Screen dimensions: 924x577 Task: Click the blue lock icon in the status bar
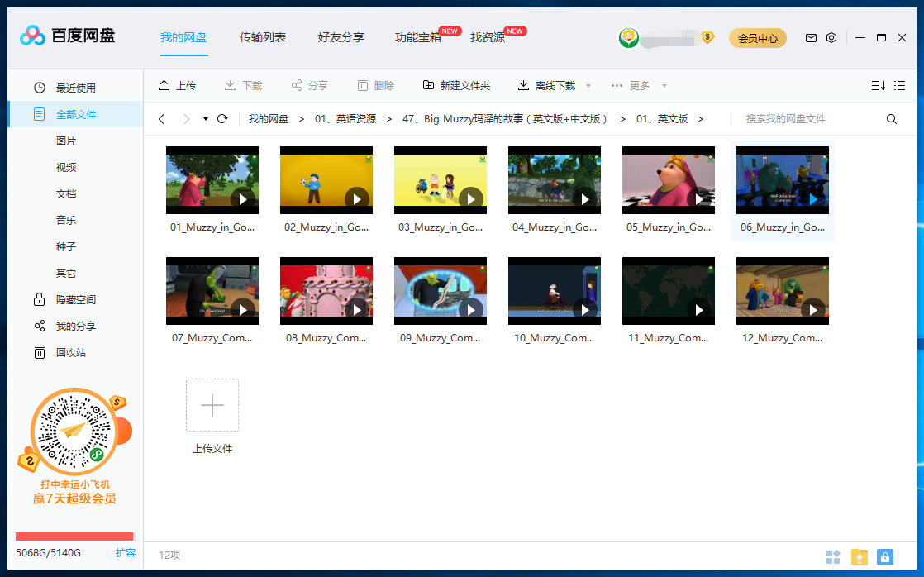coord(884,556)
